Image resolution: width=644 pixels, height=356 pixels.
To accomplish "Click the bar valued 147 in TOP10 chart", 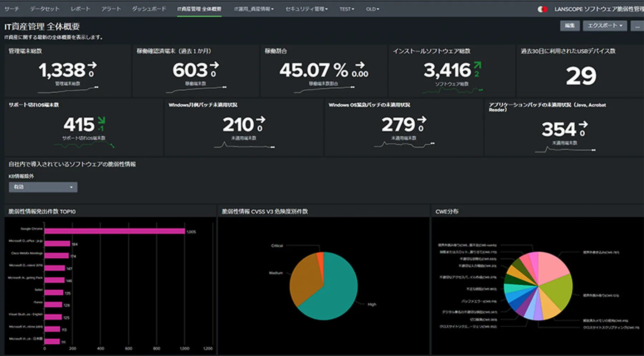I will 55,268.
